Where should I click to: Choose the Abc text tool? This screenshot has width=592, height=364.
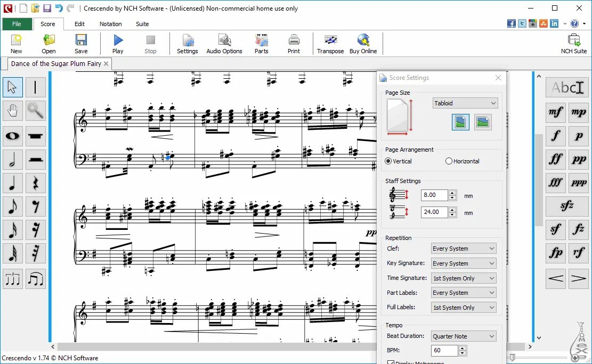[567, 87]
